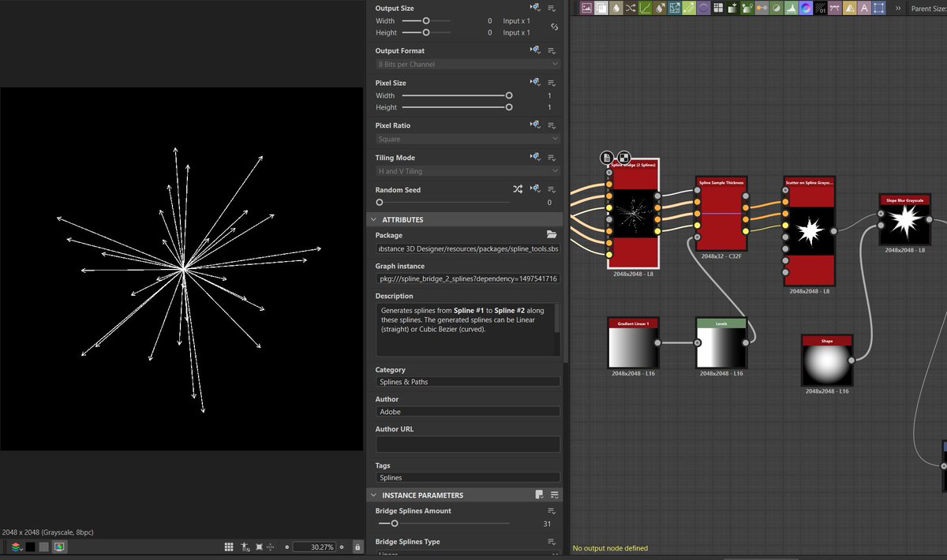
Task: Click the preset save icon in Instance Parameters
Action: point(539,495)
